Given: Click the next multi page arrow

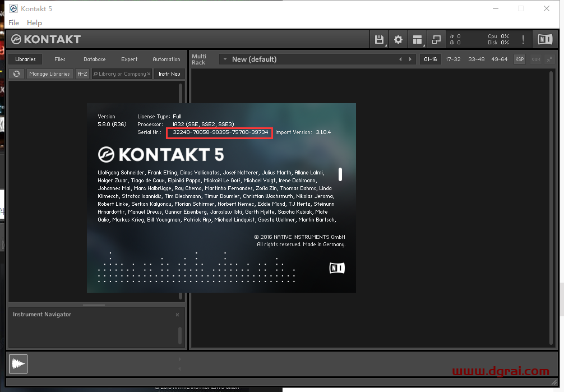Looking at the screenshot, I should click(410, 59).
